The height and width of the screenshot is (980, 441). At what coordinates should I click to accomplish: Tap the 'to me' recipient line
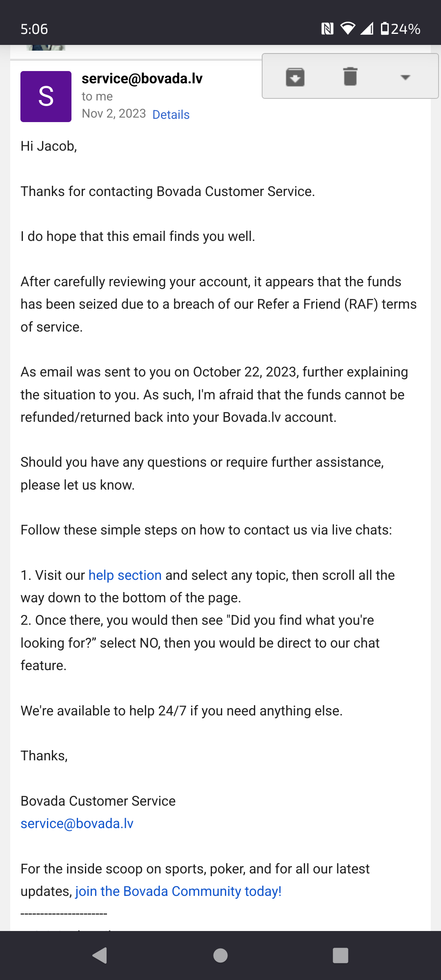pos(97,96)
